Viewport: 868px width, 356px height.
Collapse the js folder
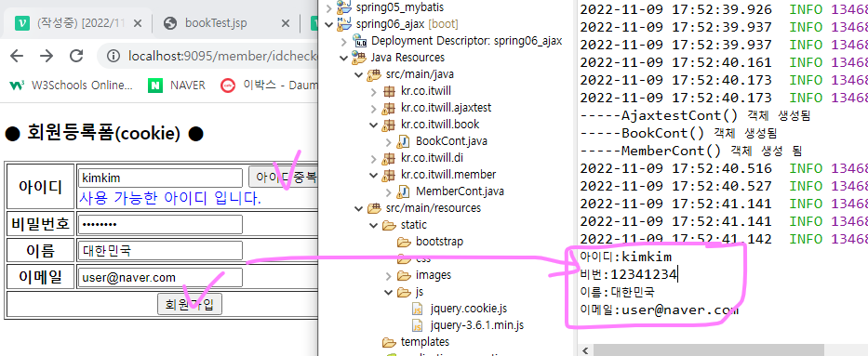pyautogui.click(x=389, y=292)
